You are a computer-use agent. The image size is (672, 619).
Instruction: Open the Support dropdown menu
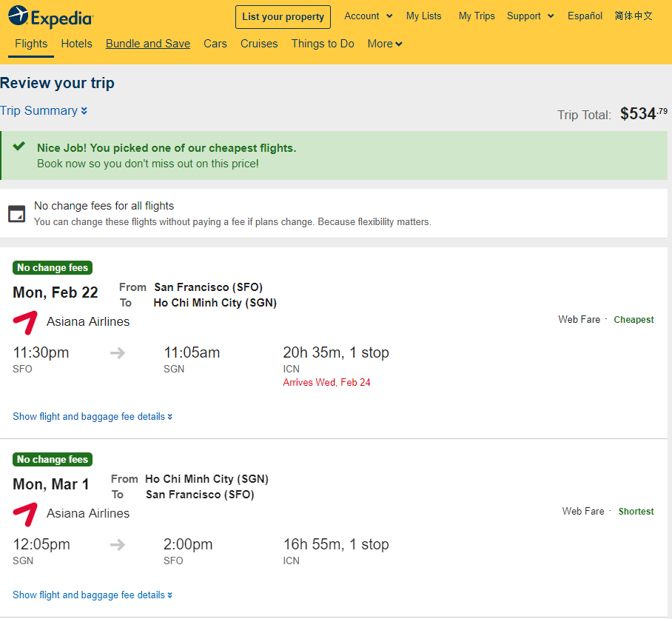(531, 16)
